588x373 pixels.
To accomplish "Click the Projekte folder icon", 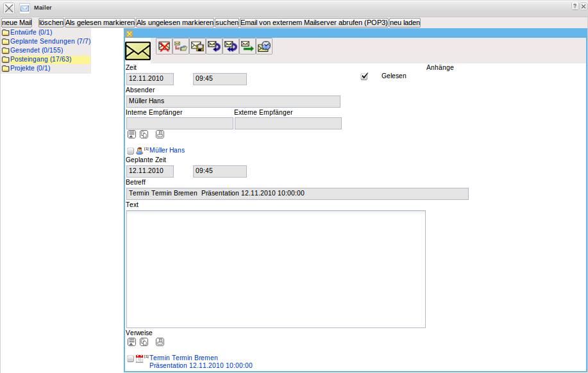I will point(5,69).
